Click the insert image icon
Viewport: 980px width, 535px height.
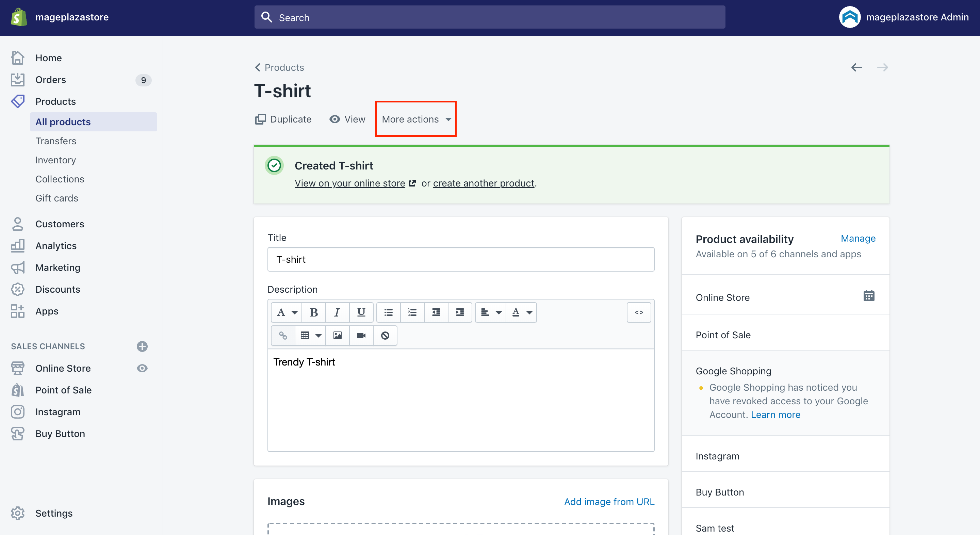[x=337, y=335]
